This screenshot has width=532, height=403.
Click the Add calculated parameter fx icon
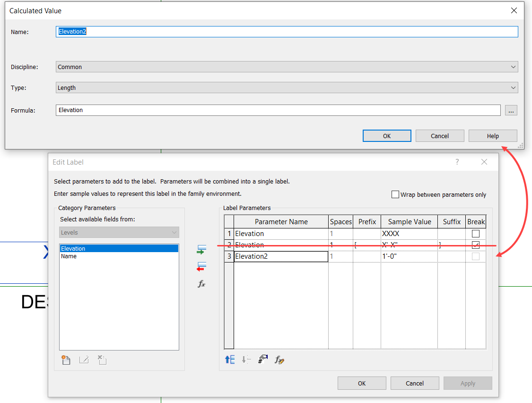201,284
